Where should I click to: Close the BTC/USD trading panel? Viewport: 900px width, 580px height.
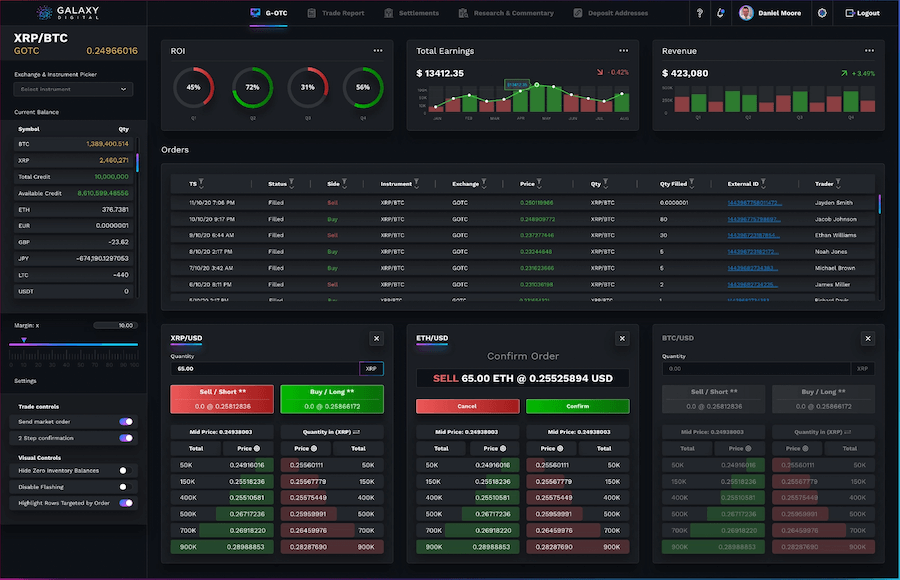(868, 338)
